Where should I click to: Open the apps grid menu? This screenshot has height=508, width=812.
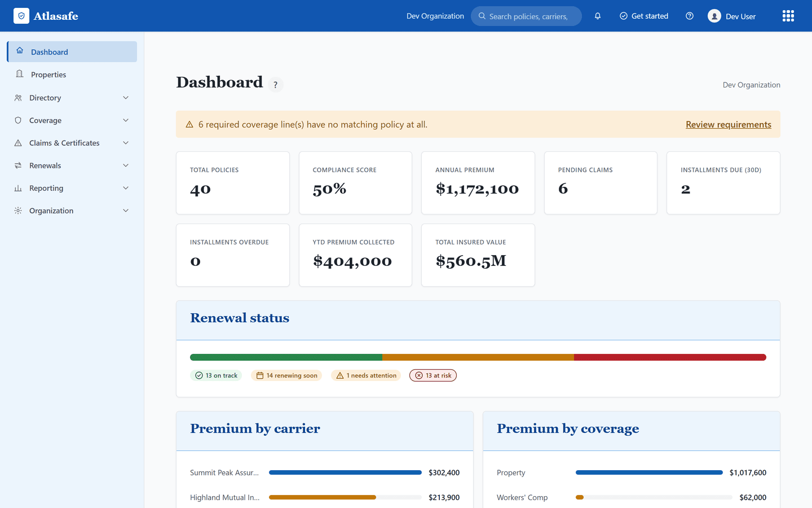[788, 16]
